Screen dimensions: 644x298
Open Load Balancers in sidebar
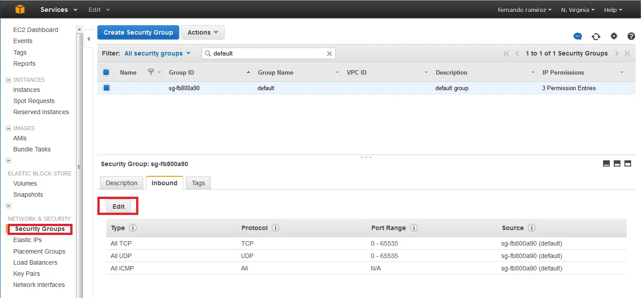(35, 262)
